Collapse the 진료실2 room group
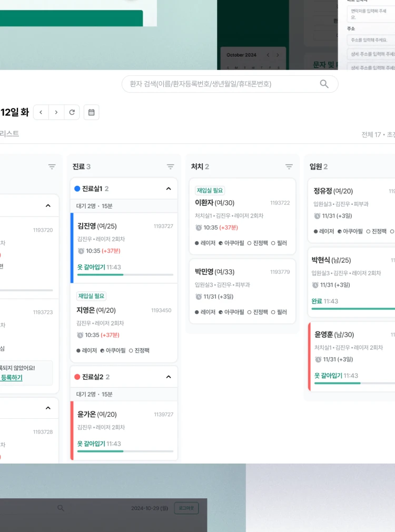The height and width of the screenshot is (532, 395). (169, 377)
